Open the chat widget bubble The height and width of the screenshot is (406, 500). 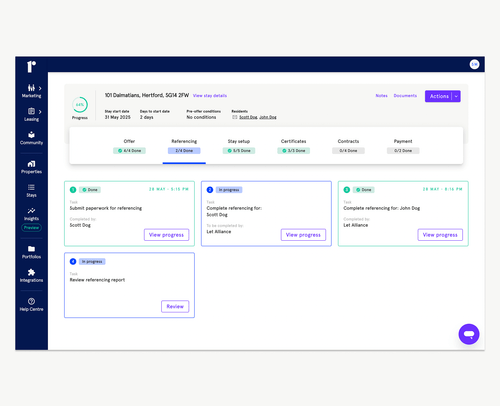click(469, 334)
